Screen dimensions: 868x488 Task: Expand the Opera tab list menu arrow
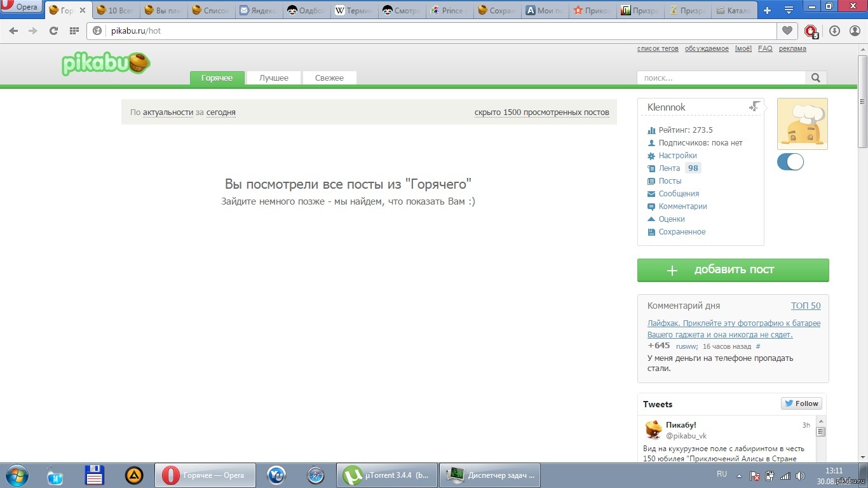click(x=789, y=10)
